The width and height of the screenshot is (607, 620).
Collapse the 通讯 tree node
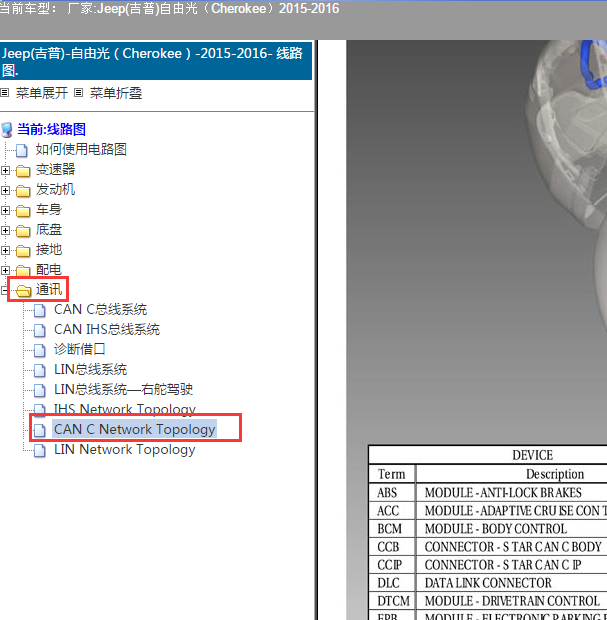coord(5,291)
